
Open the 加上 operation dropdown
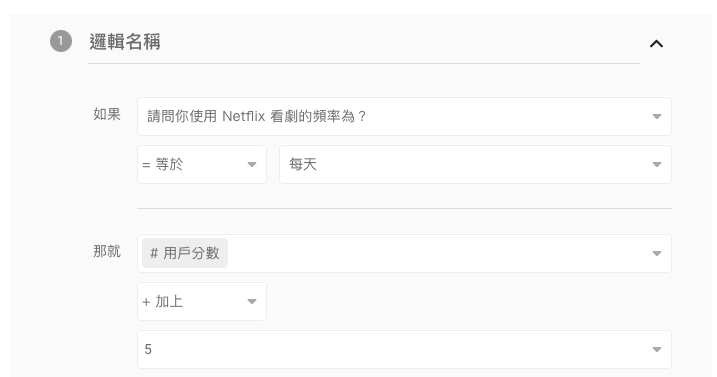[x=202, y=302]
